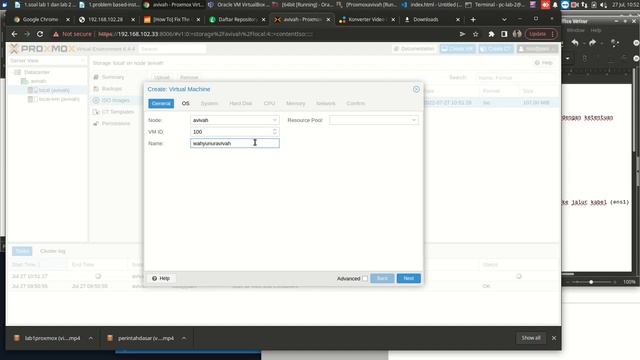Click the Chrome back arrow
This screenshot has height=360, width=640.
(x=14, y=34)
